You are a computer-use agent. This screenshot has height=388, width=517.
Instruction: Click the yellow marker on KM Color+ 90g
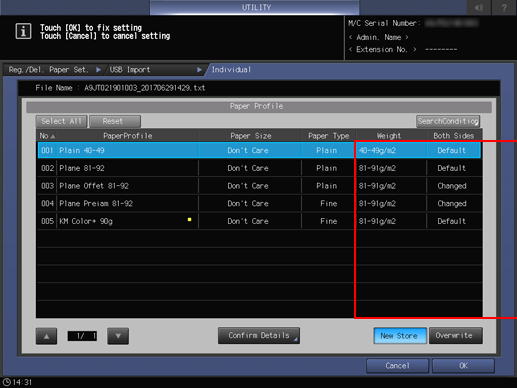pyautogui.click(x=189, y=219)
